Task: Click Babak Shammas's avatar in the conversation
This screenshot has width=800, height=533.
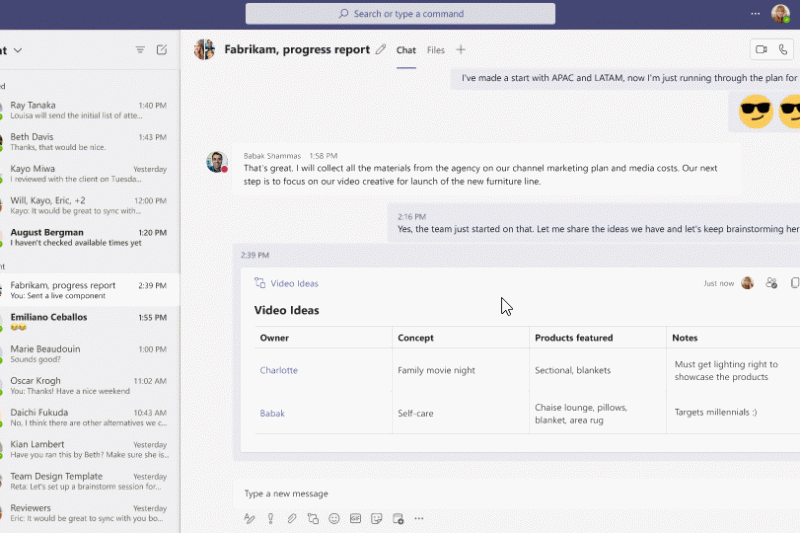Action: [x=217, y=162]
